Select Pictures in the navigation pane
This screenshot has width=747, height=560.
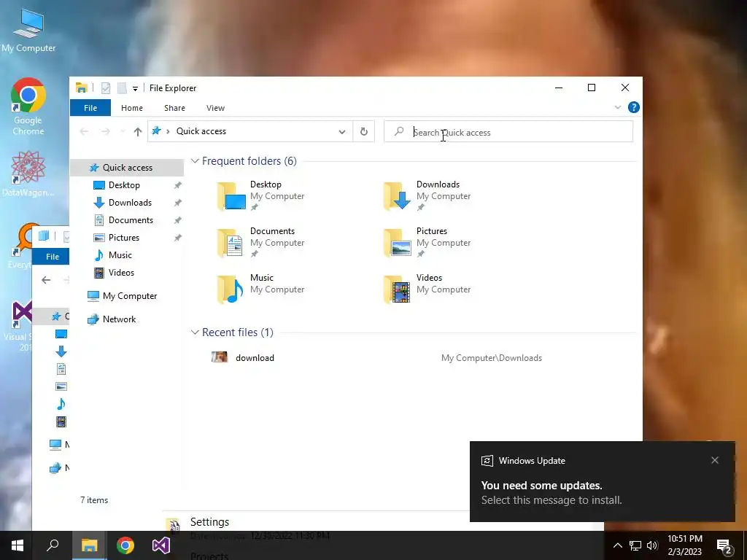(123, 238)
